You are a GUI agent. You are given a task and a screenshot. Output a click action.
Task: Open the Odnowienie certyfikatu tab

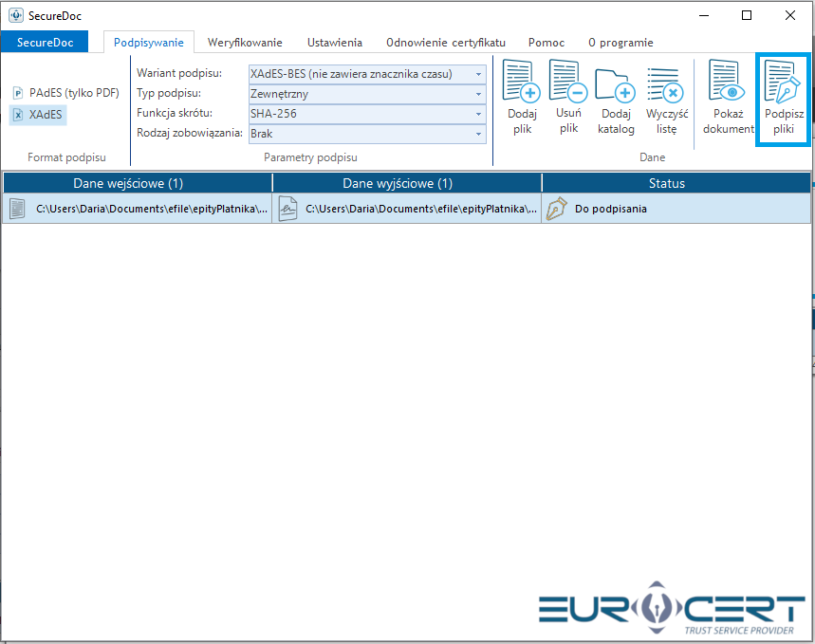(445, 42)
